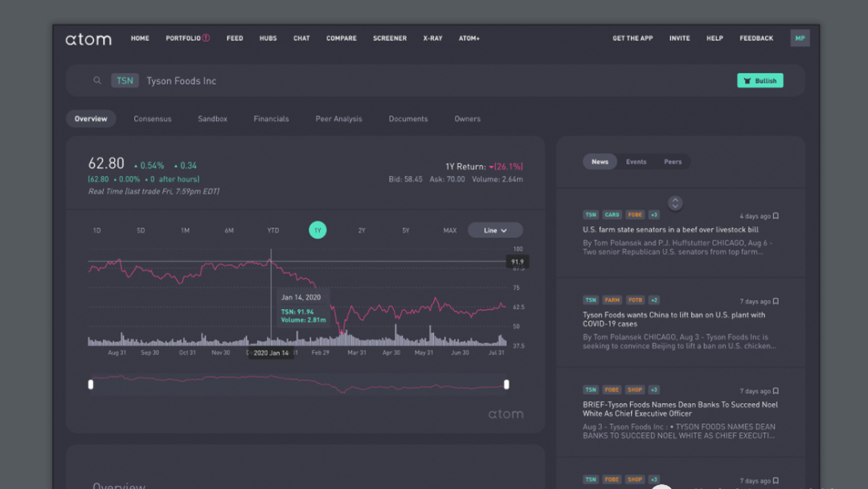This screenshot has width=868, height=489.
Task: Switch to the Documents tab
Action: coord(408,119)
